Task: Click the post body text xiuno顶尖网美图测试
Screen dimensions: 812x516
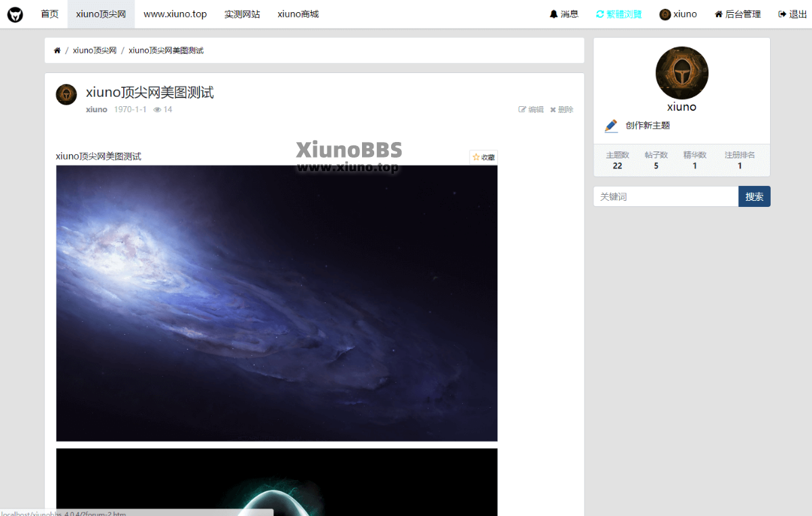Action: 99,156
